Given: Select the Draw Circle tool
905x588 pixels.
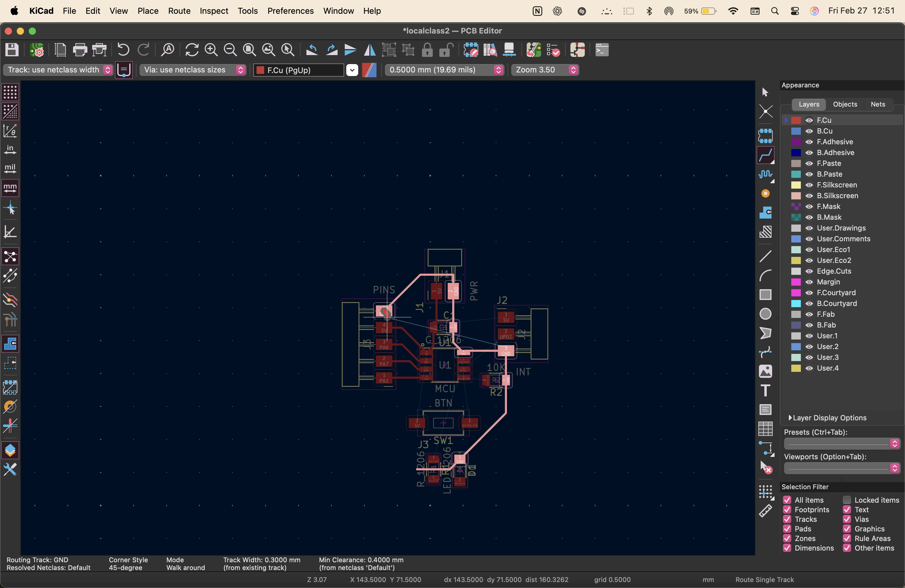Looking at the screenshot, I should [x=765, y=314].
